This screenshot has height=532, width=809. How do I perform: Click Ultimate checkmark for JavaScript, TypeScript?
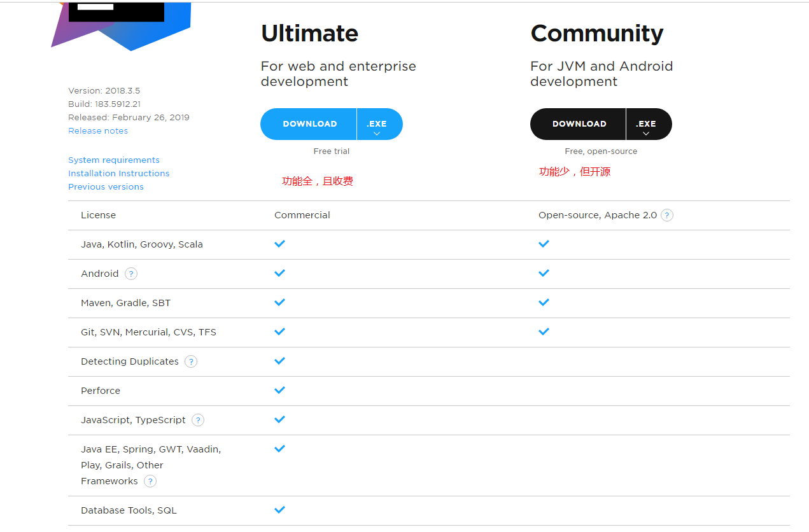(x=279, y=419)
